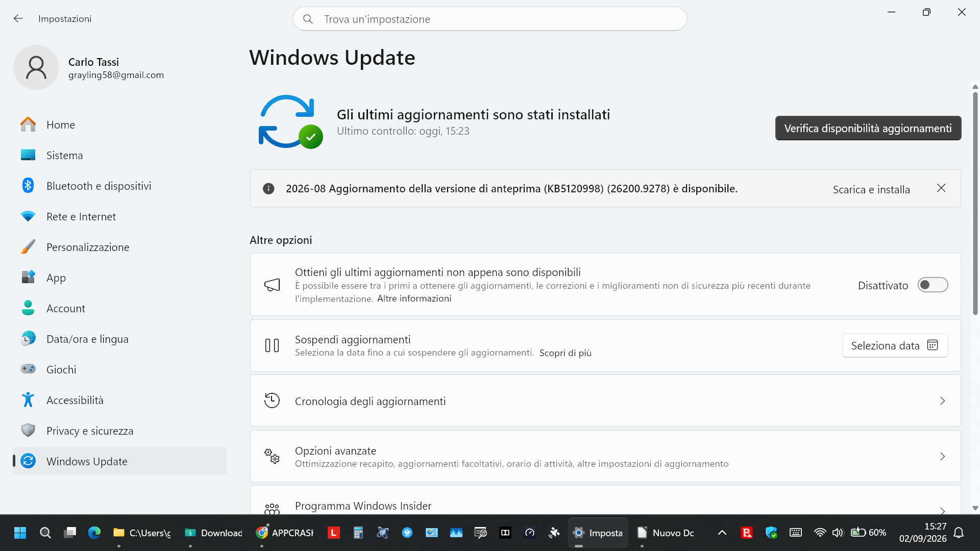Show hidden tray icons chevron
The height and width of the screenshot is (551, 980).
click(x=722, y=533)
